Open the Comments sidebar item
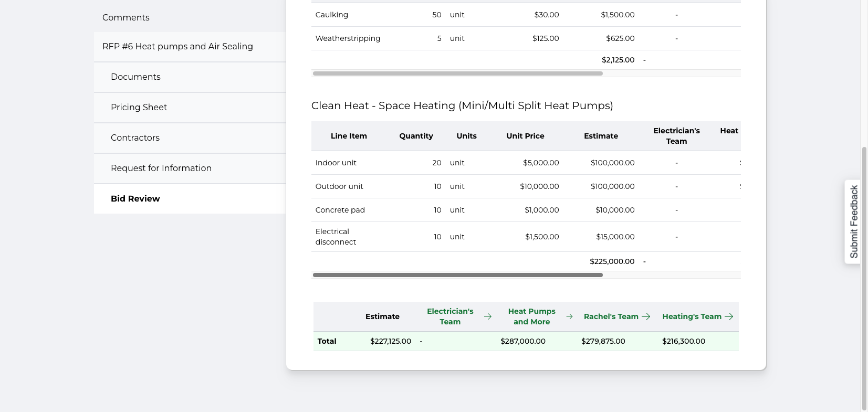Viewport: 868px width, 412px height. [126, 17]
